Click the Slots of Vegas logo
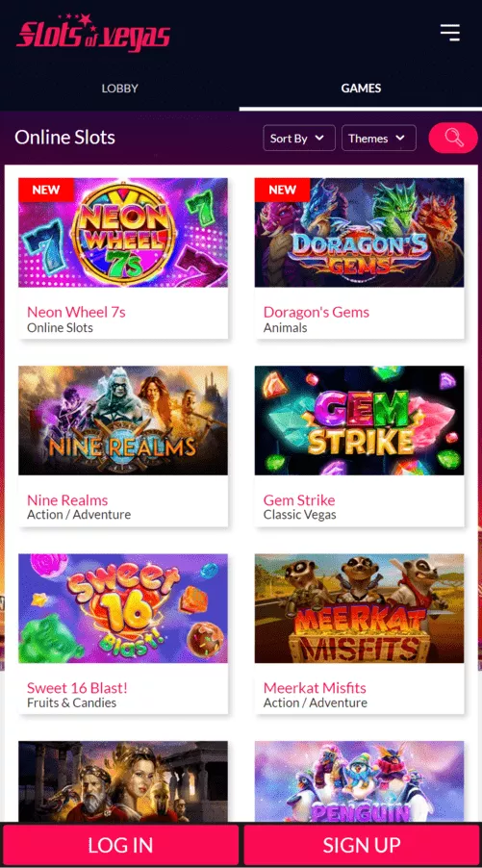Screen dimensions: 482x868 (93, 34)
